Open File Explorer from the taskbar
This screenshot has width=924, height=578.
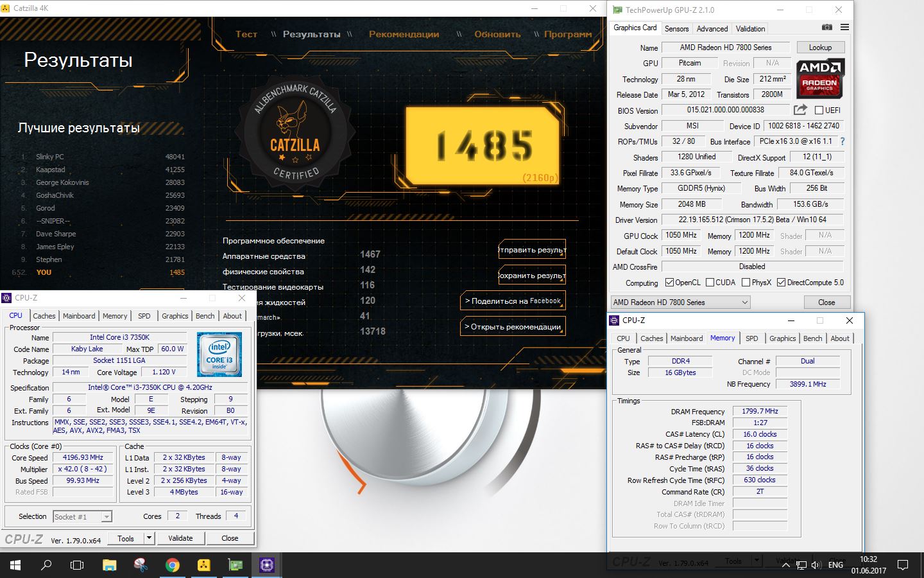tap(109, 565)
